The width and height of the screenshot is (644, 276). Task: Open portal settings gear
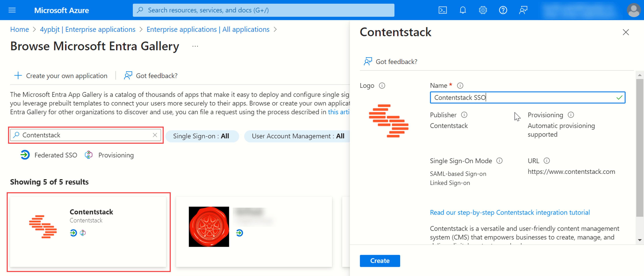[483, 10]
